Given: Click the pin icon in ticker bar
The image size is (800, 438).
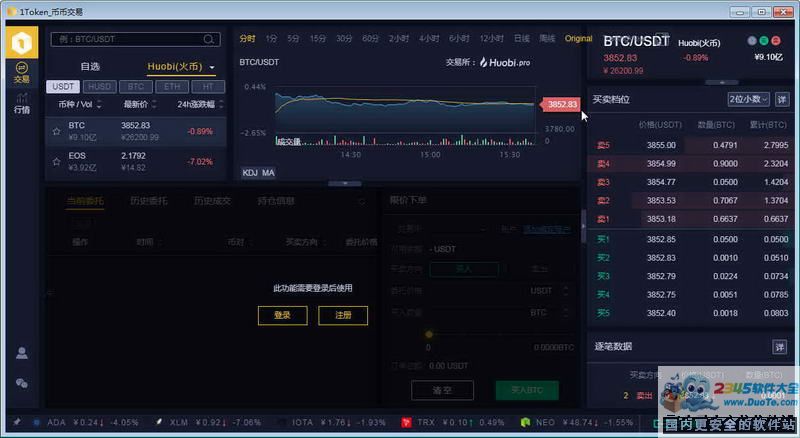Looking at the screenshot, I should coord(16,422).
